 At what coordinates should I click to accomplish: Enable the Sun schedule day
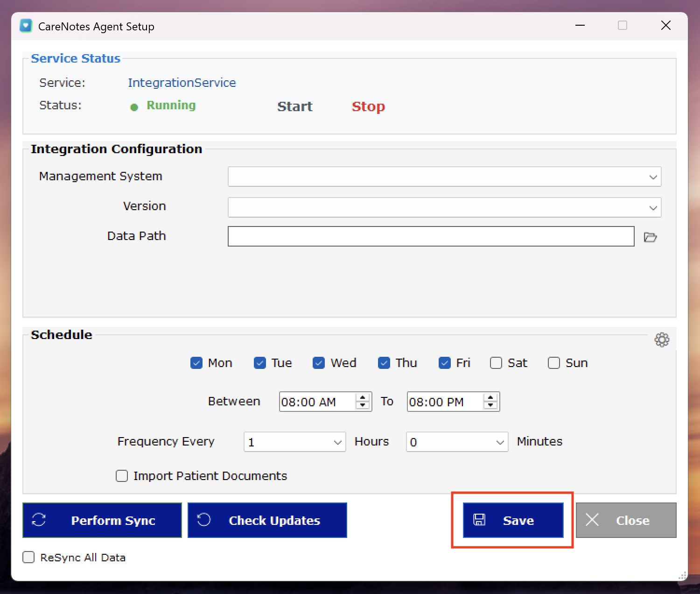point(554,363)
